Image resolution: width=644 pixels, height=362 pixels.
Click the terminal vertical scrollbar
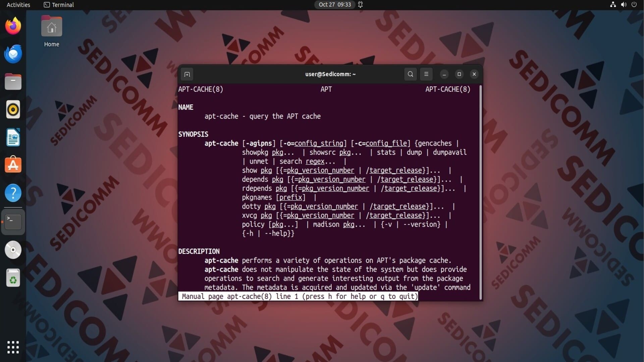(480, 192)
